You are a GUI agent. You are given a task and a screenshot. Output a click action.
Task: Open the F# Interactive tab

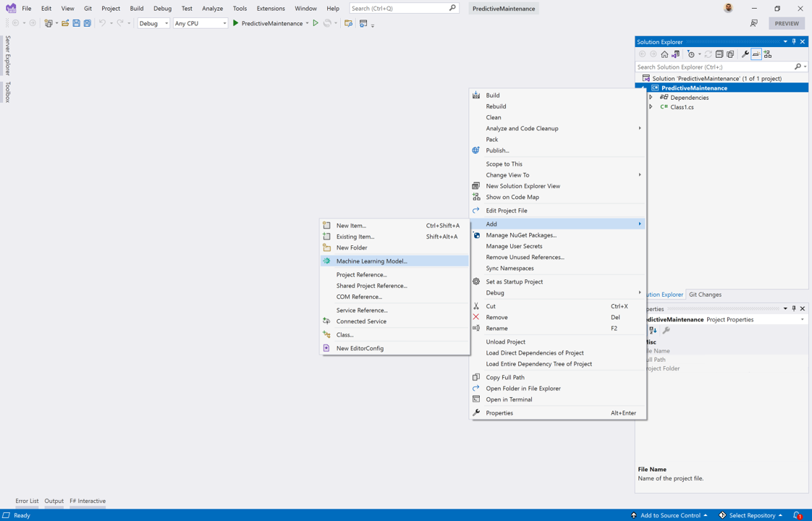tap(88, 501)
